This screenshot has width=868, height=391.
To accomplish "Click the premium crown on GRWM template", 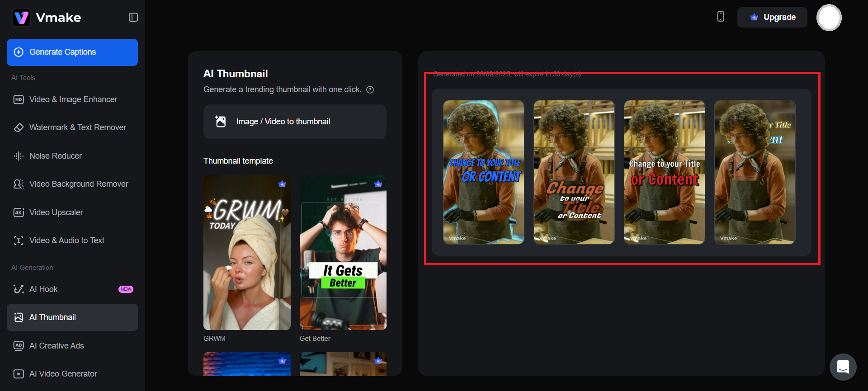I will click(x=282, y=184).
